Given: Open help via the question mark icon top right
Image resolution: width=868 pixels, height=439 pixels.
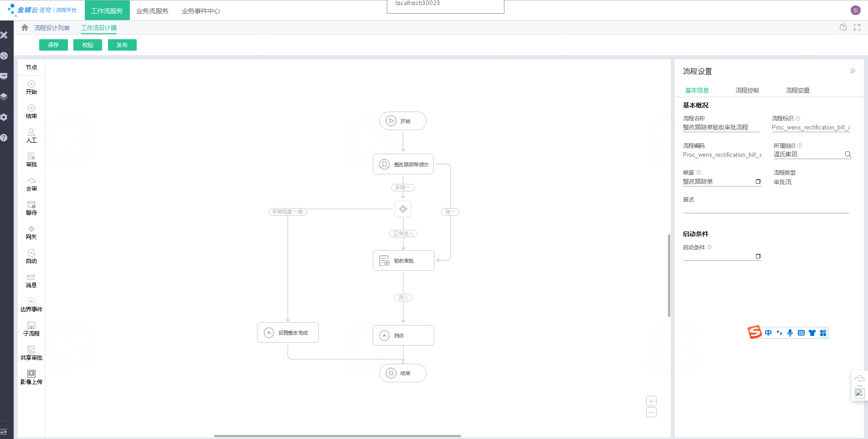Looking at the screenshot, I should 843,27.
